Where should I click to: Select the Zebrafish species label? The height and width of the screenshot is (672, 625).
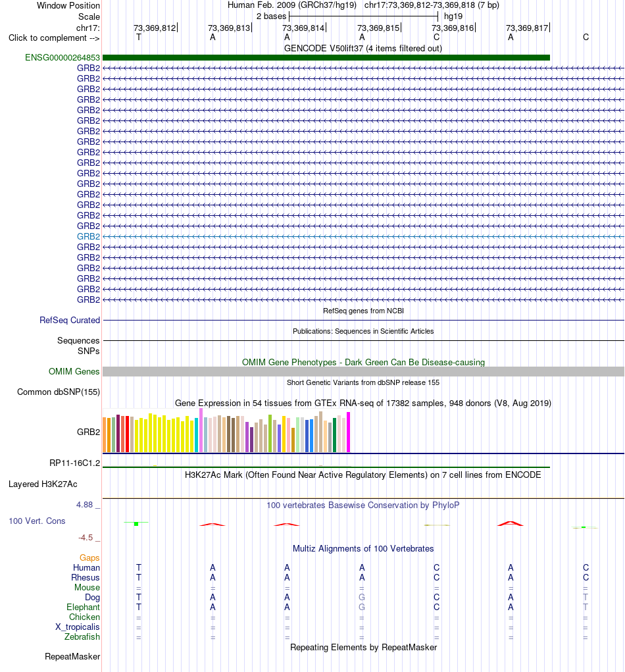82,637
